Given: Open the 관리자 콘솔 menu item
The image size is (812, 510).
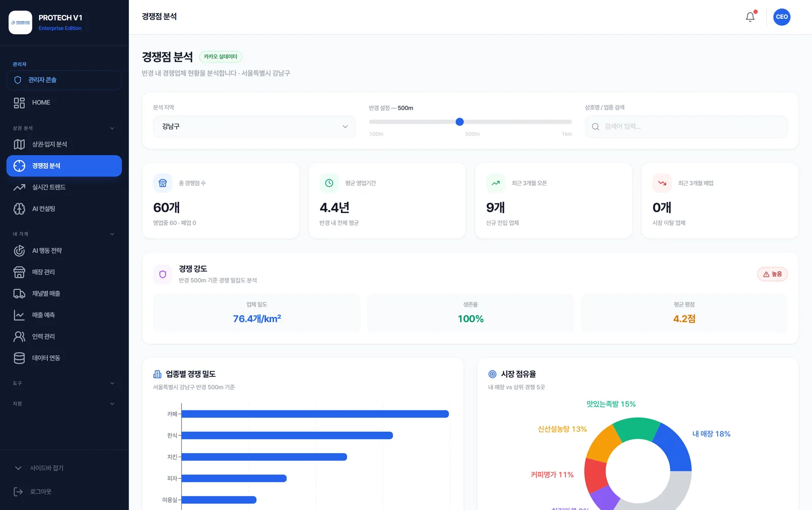Looking at the screenshot, I should click(64, 80).
